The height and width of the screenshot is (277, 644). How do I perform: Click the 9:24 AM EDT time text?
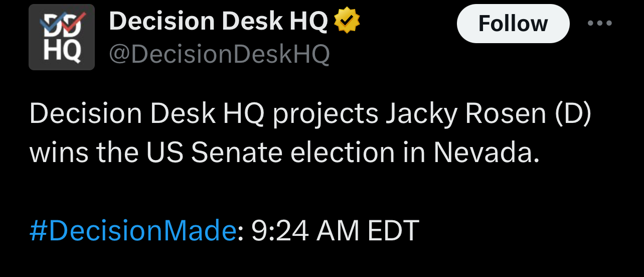pyautogui.click(x=335, y=231)
